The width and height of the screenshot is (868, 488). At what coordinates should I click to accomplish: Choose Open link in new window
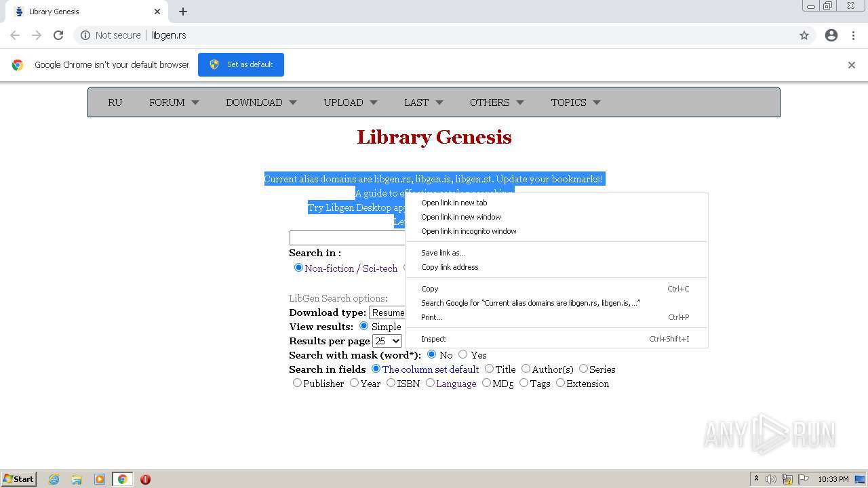click(556, 217)
